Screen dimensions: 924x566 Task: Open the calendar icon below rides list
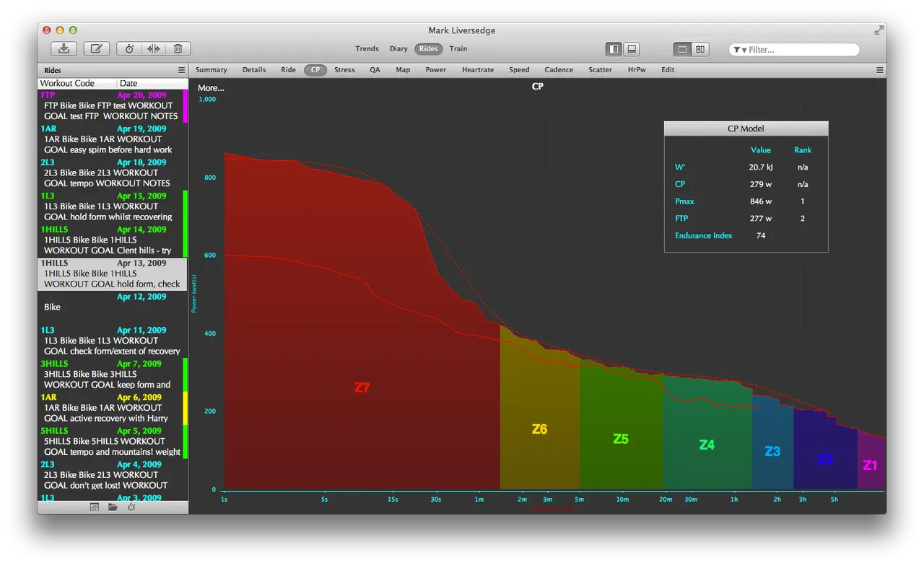(95, 508)
